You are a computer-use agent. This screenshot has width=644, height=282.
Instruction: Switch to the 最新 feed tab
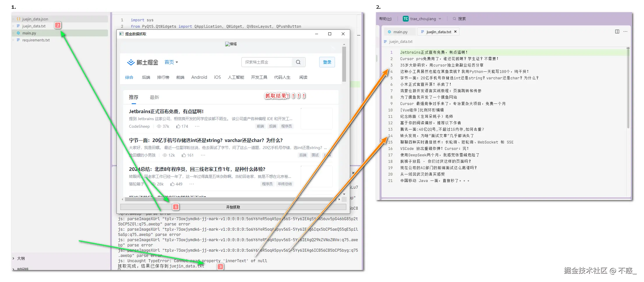(154, 97)
